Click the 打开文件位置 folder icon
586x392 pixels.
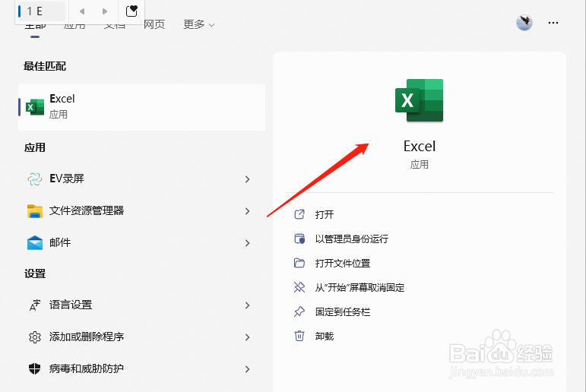pyautogui.click(x=299, y=263)
